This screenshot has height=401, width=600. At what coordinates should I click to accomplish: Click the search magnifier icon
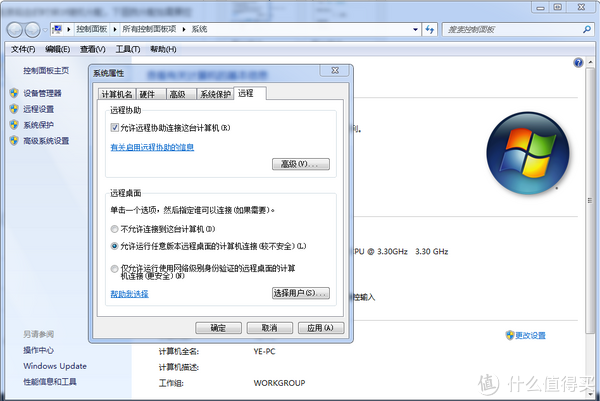(x=587, y=29)
